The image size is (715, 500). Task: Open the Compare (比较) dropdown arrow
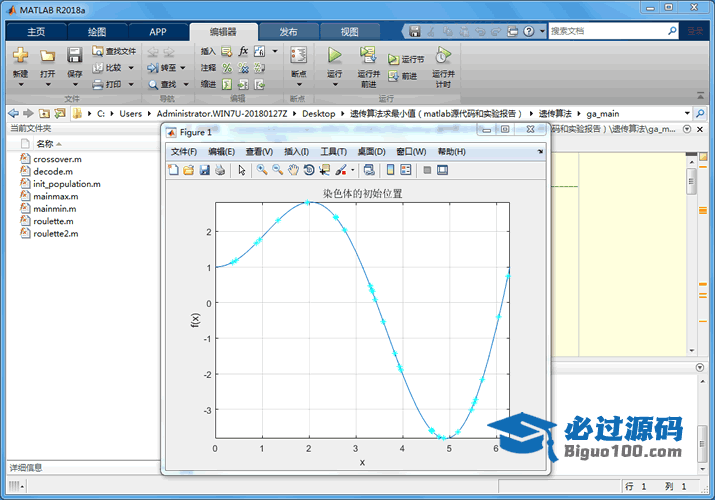tap(129, 68)
